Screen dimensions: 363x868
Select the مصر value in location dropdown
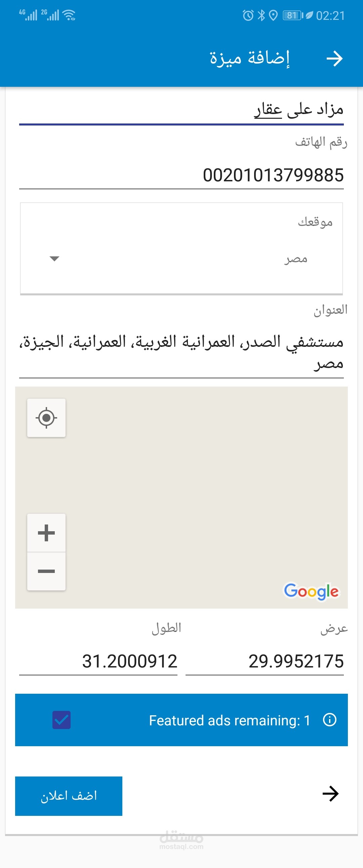[x=295, y=259]
